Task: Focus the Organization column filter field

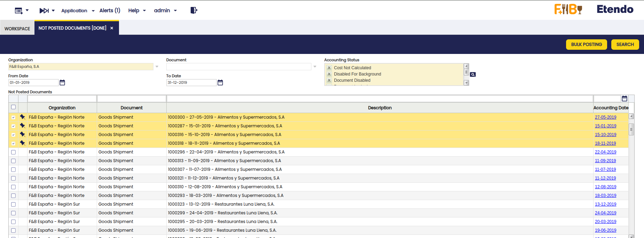Action: [x=62, y=99]
